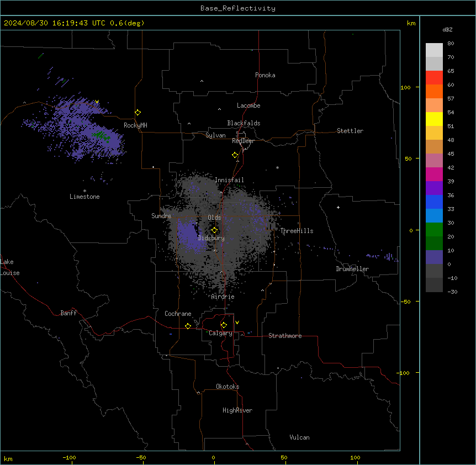Click the Okotoks label
This screenshot has width=476, height=465.
pos(228,387)
